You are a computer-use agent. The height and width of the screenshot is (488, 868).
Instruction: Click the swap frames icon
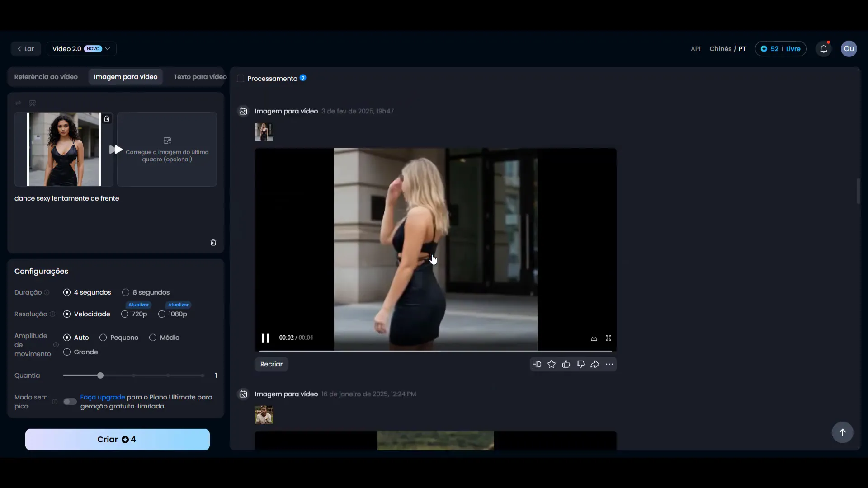(18, 103)
